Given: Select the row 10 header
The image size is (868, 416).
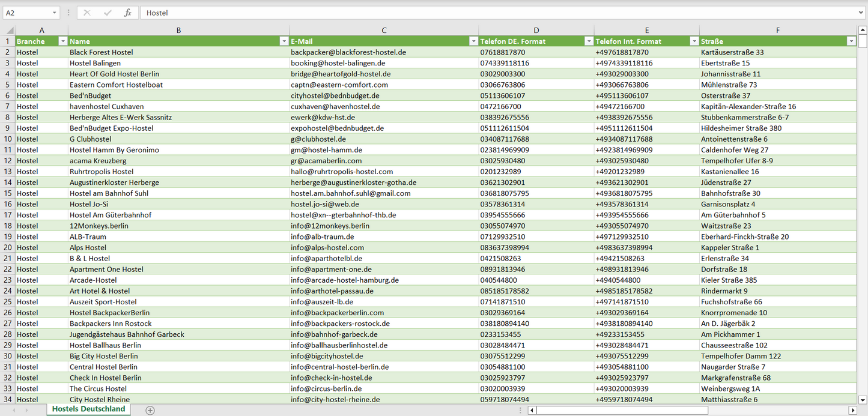Looking at the screenshot, I should 8,139.
